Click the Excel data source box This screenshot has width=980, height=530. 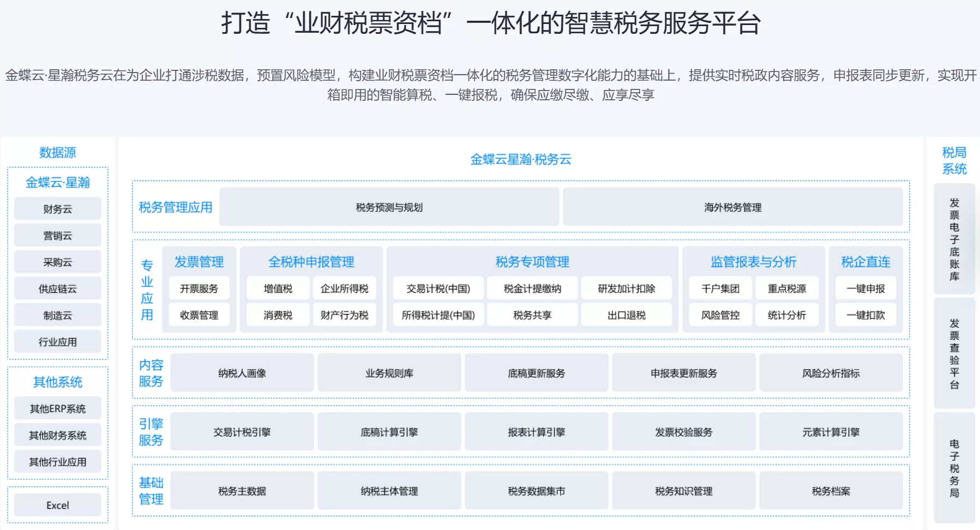coord(58,505)
